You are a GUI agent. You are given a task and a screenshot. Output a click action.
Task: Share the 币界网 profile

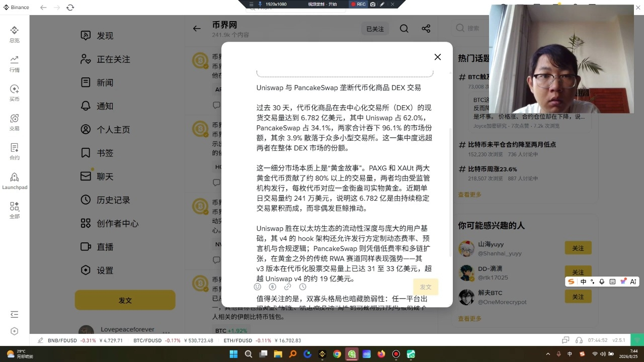(x=426, y=29)
